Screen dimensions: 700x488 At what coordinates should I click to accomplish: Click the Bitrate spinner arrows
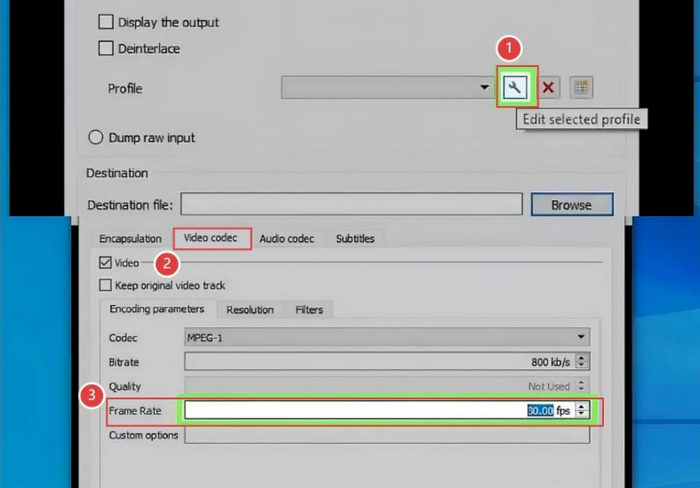coord(582,361)
